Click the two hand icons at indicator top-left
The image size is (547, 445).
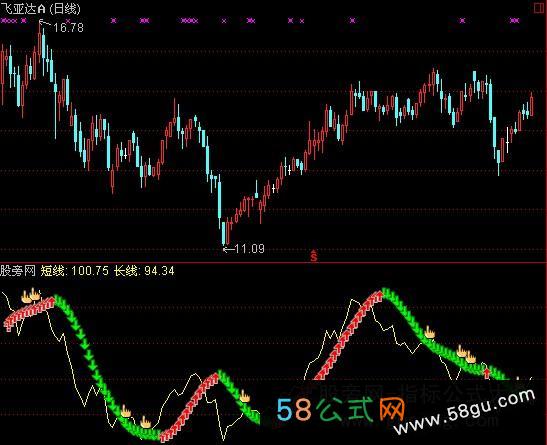point(31,295)
